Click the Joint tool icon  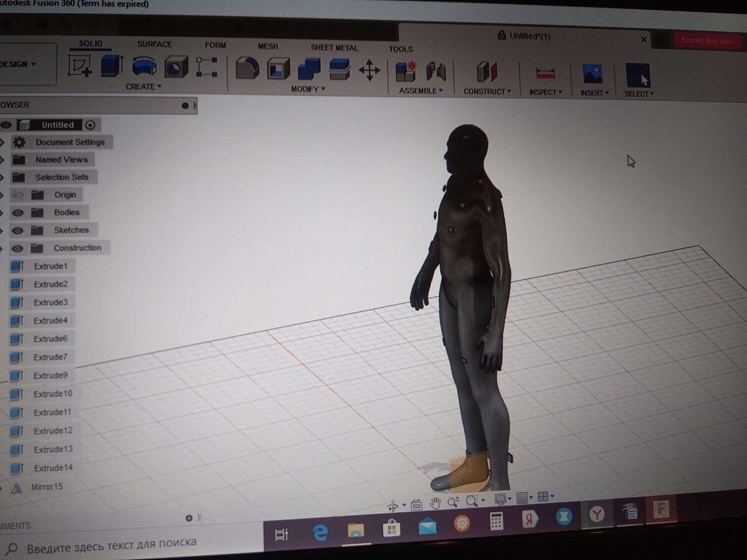pyautogui.click(x=436, y=72)
